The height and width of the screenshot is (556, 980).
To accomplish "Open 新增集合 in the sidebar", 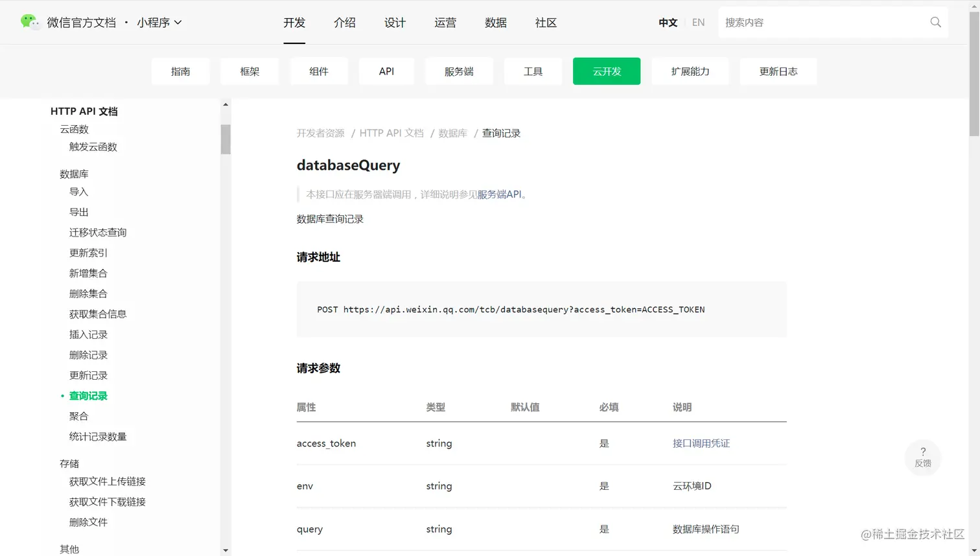I will click(88, 273).
